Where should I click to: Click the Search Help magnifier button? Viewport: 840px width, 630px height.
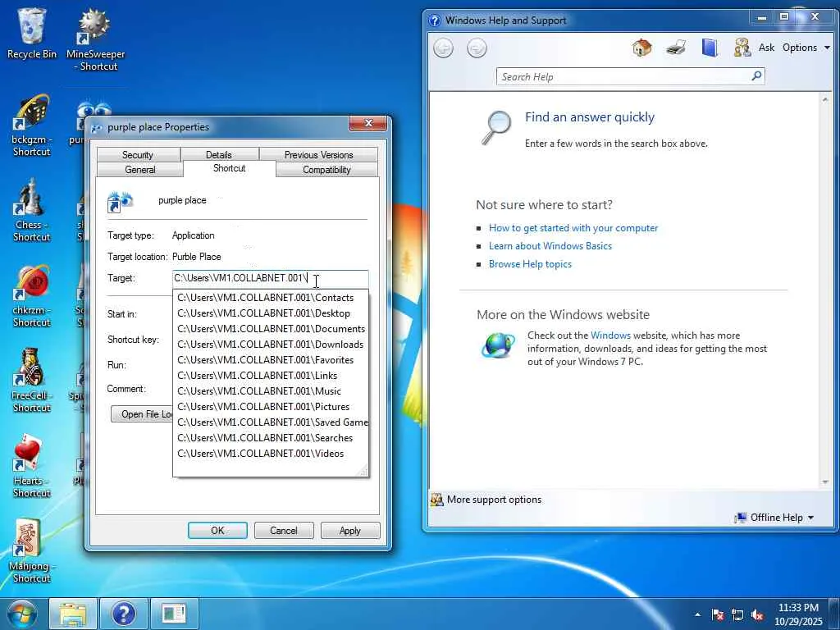point(756,76)
